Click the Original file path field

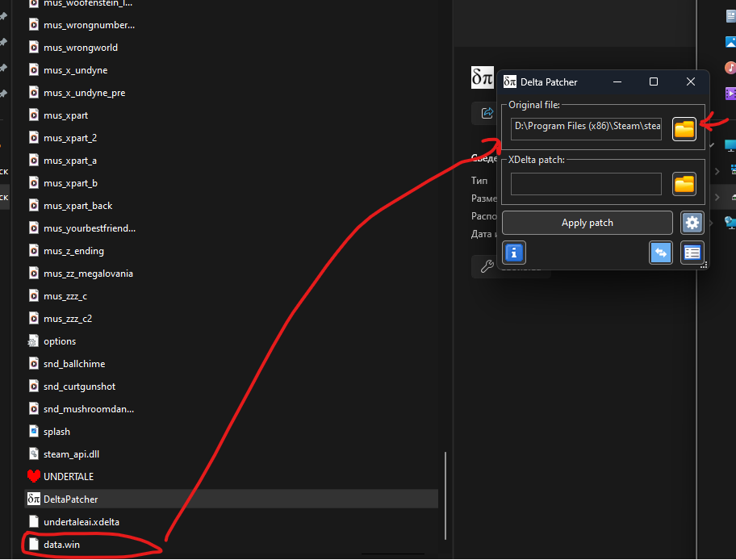(586, 129)
